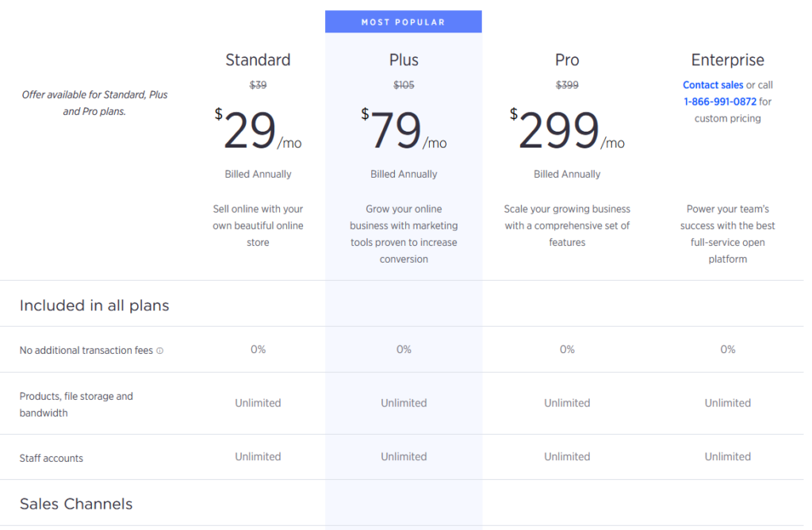Click the Pro plan Unlimited staff accounts value
The width and height of the screenshot is (812, 530).
[567, 456]
